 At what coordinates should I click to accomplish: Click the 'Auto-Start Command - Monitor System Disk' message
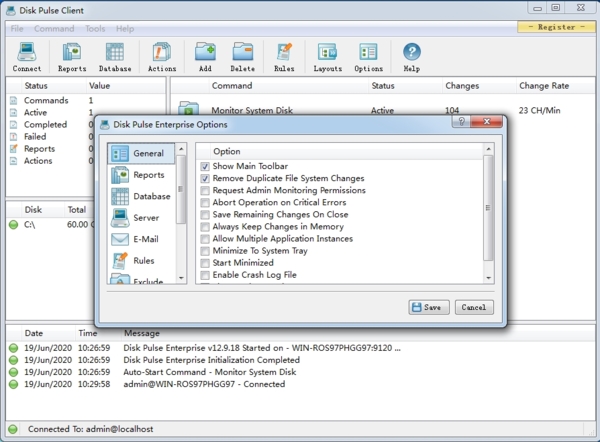tap(210, 372)
